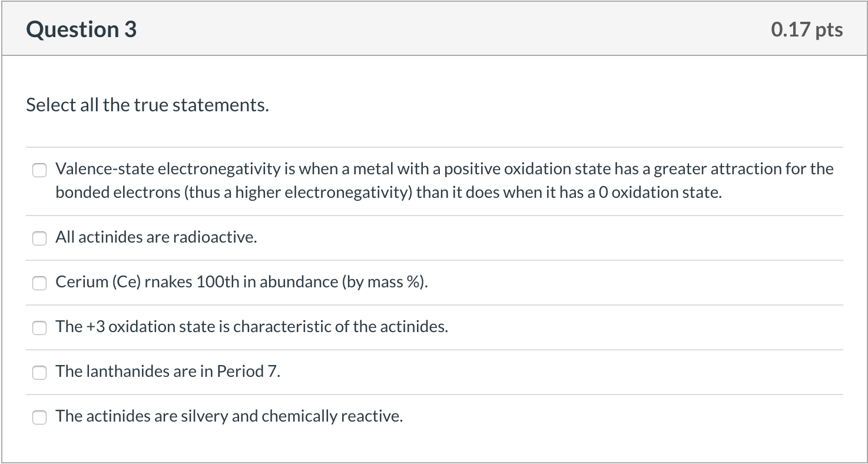Click the Period 7 statement text
868x464 pixels.
coord(168,371)
